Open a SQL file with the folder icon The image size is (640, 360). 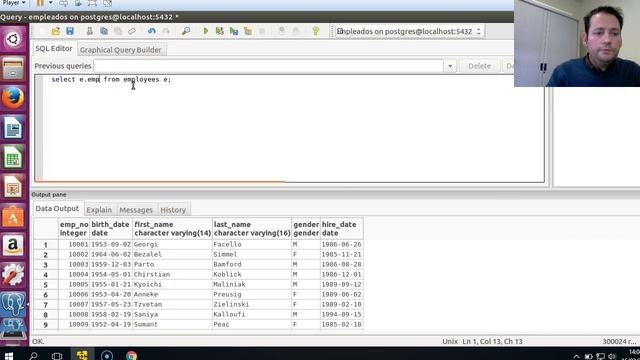(x=56, y=31)
